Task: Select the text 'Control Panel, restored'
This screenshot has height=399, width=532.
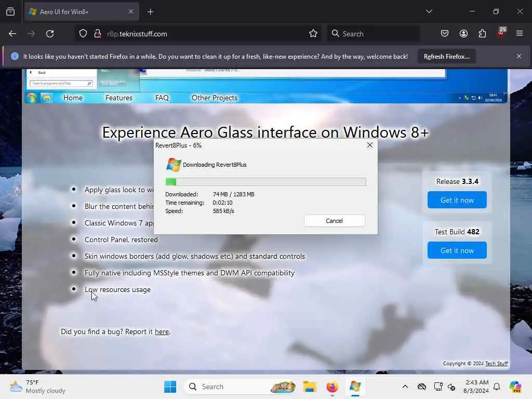Action: click(x=121, y=240)
